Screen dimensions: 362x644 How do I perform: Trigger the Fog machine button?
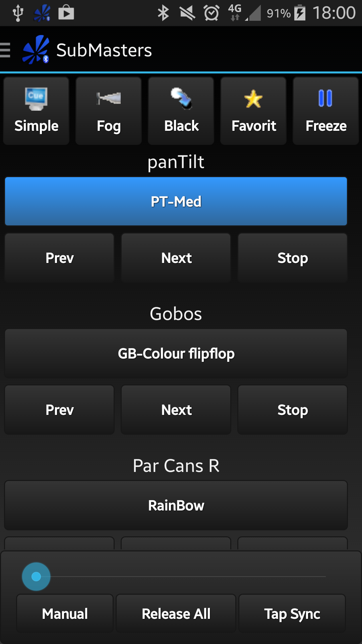point(109,111)
